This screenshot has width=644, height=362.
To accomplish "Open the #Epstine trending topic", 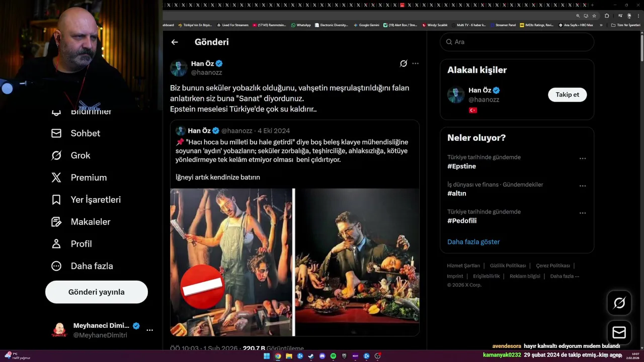I will pyautogui.click(x=461, y=166).
